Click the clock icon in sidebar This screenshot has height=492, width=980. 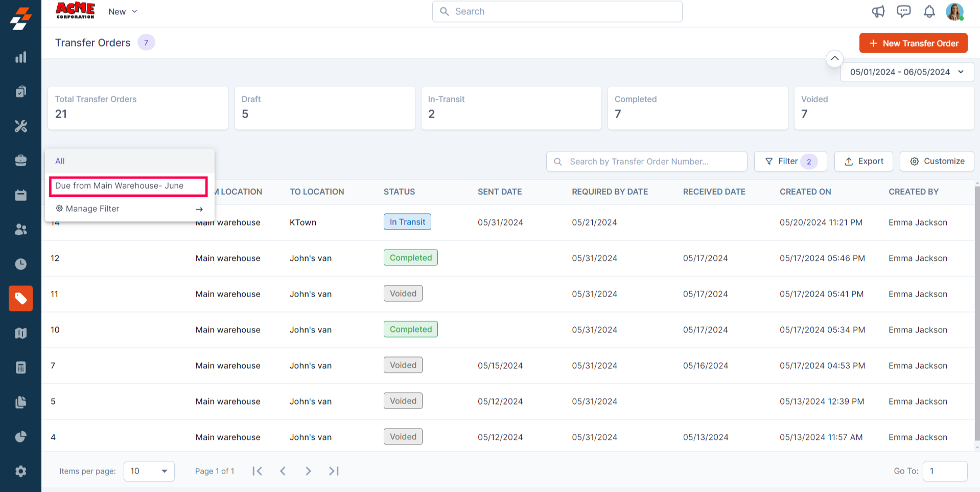pyautogui.click(x=20, y=264)
